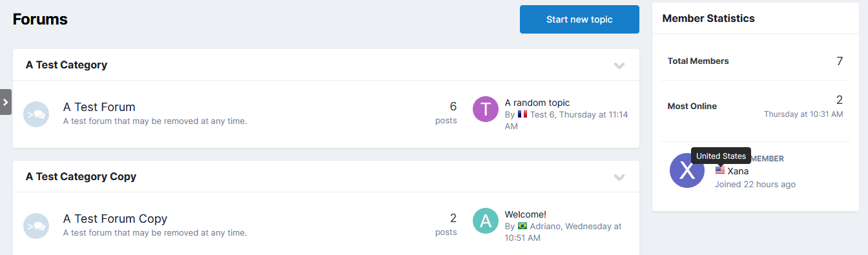Click the Total Members value 7
This screenshot has height=255, width=868.
click(840, 61)
